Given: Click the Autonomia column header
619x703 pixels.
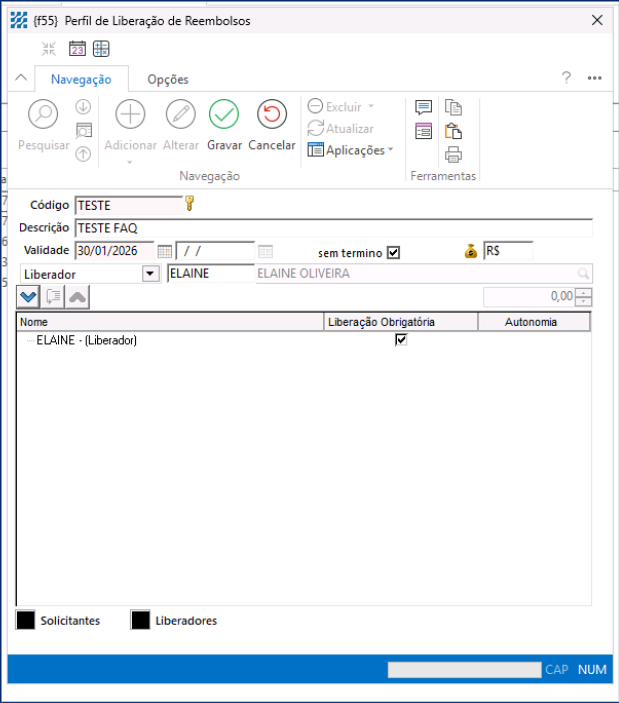Looking at the screenshot, I should click(531, 322).
